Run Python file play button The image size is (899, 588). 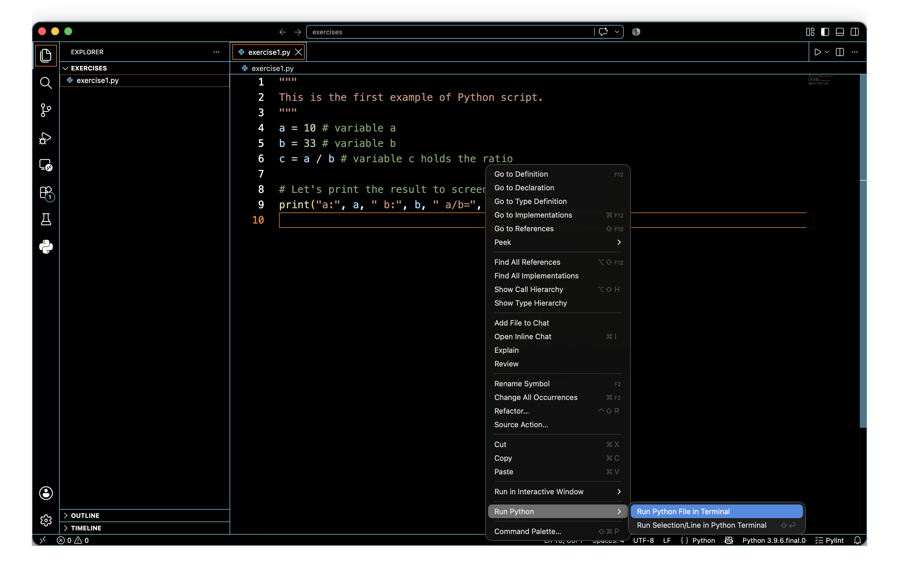(817, 52)
